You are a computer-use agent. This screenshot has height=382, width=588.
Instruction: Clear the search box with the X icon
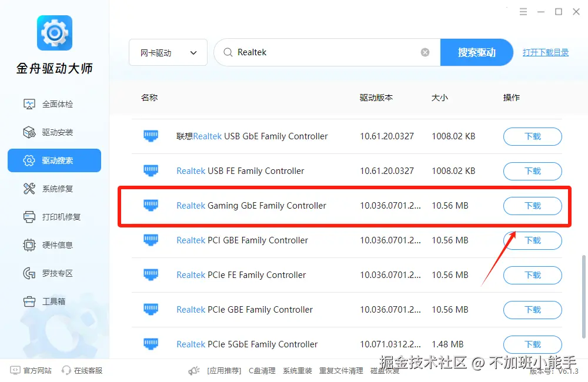[x=425, y=52]
